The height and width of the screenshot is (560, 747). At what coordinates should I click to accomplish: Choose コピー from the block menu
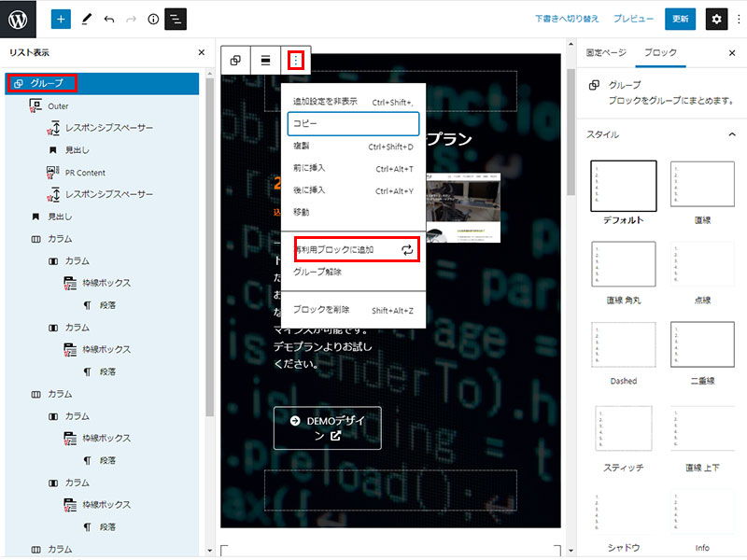(x=353, y=123)
